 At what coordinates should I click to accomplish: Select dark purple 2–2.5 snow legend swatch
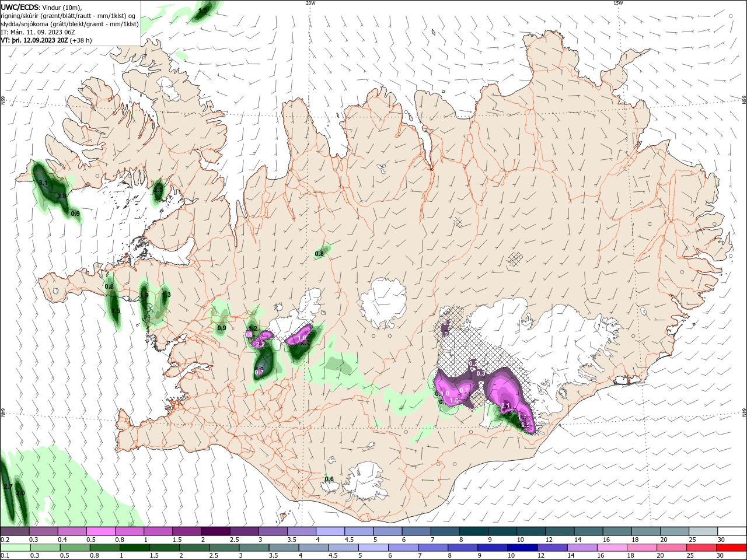click(215, 531)
